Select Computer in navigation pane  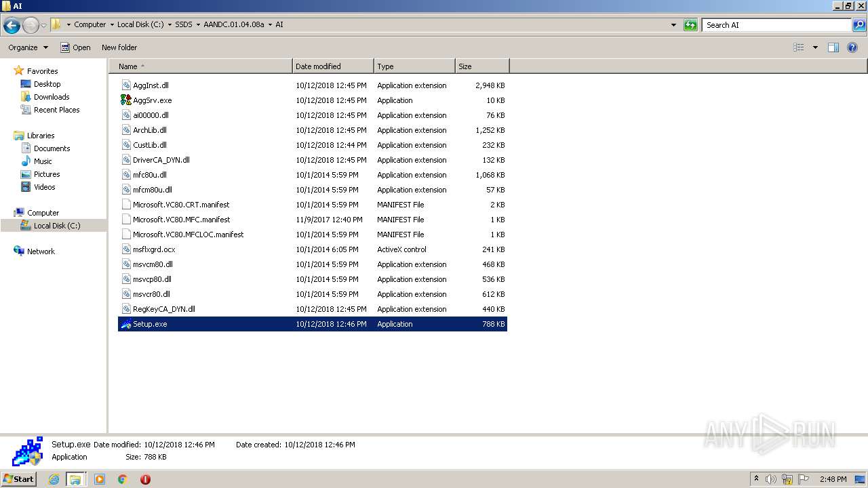[x=37, y=213]
